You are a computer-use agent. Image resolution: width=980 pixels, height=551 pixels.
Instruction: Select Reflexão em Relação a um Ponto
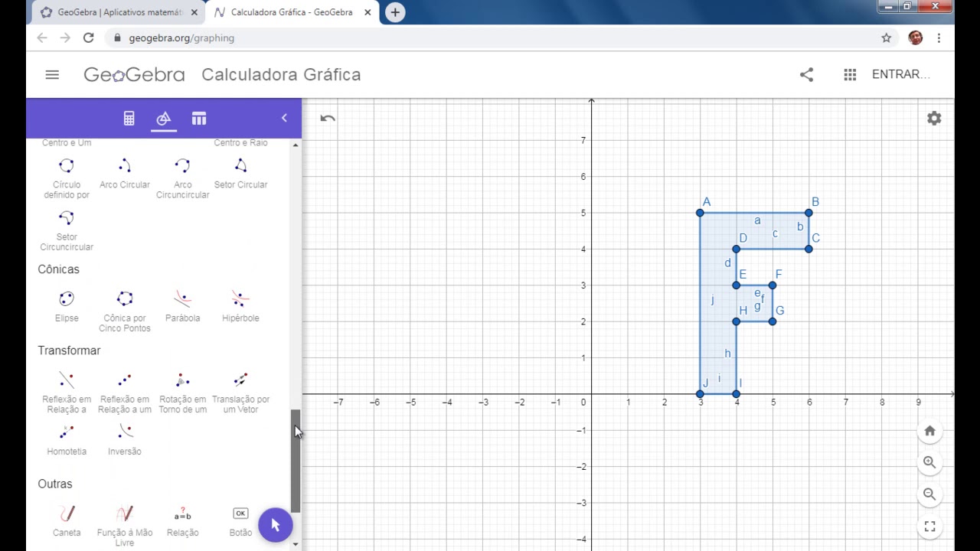click(125, 391)
